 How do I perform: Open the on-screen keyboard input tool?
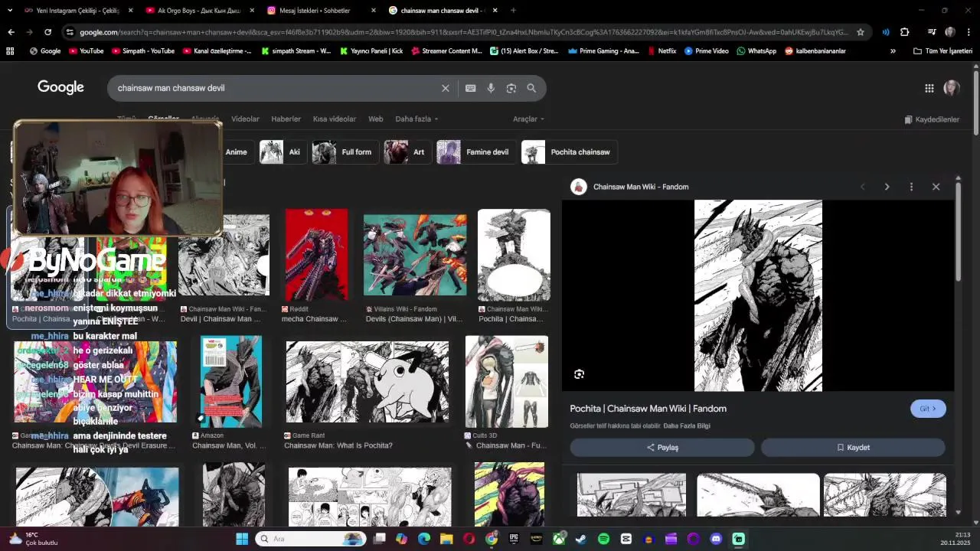470,88
